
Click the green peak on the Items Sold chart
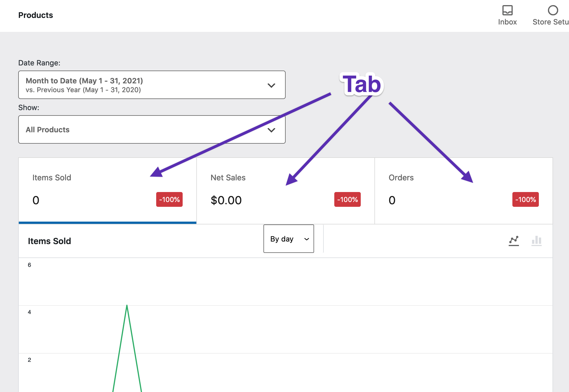(127, 306)
